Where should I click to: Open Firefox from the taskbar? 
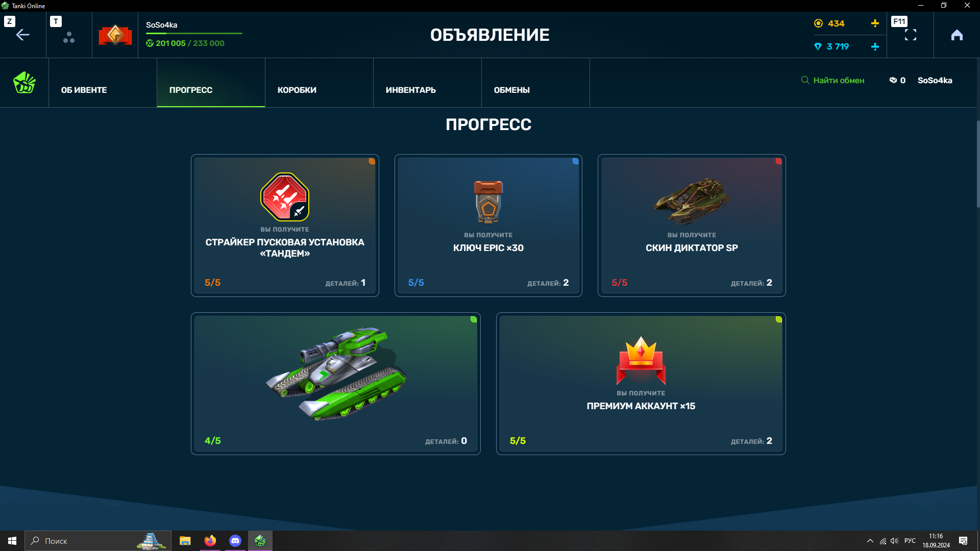pyautogui.click(x=210, y=541)
